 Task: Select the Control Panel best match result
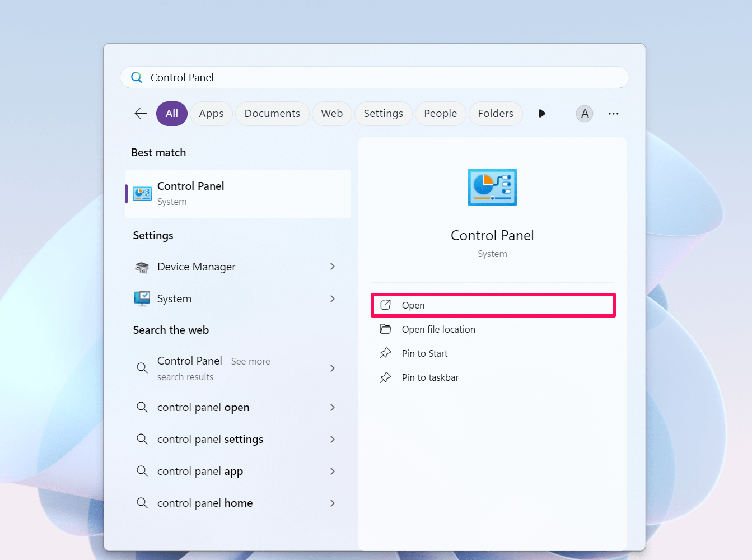[238, 194]
